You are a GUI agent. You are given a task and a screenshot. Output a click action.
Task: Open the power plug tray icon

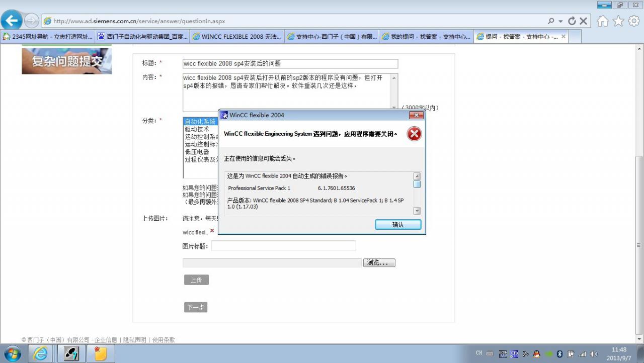click(571, 354)
